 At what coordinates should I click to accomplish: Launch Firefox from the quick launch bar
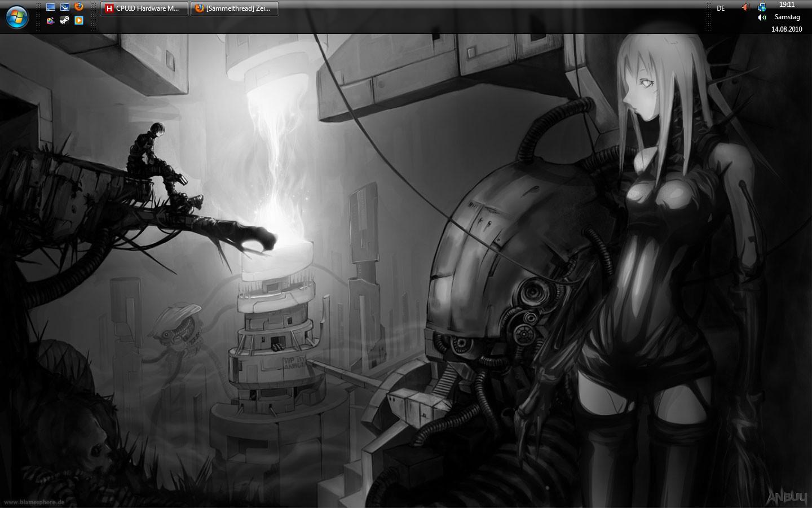pyautogui.click(x=79, y=7)
